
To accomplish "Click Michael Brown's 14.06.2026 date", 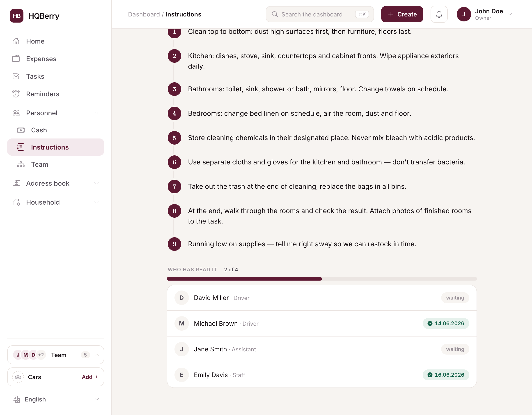I will (449, 324).
